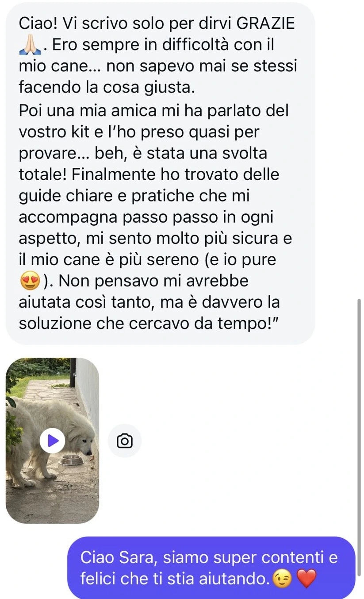Click the dog's food bowl in the video

click(71, 460)
